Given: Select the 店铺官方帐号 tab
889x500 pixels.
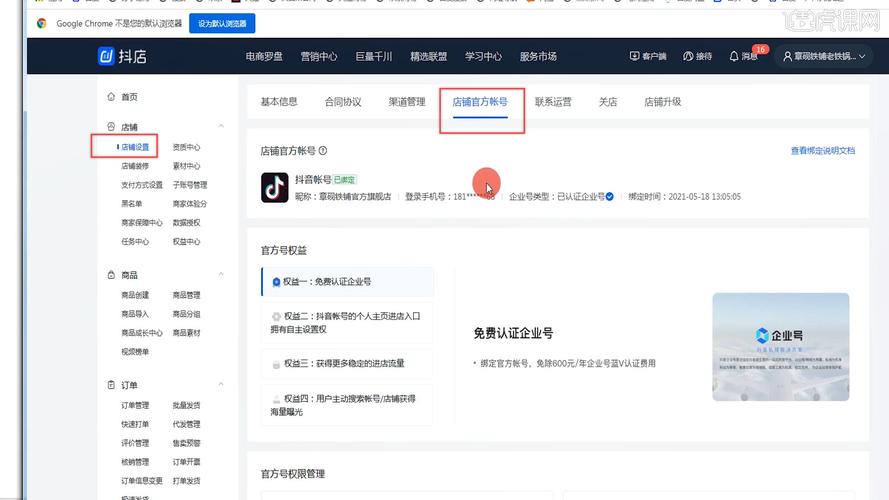Looking at the screenshot, I should click(x=480, y=101).
